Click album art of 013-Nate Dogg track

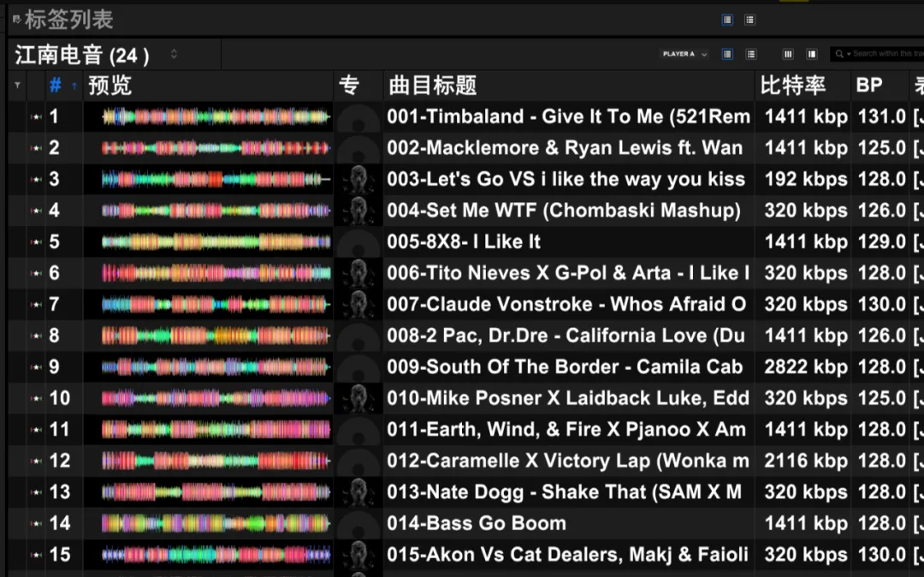[358, 491]
